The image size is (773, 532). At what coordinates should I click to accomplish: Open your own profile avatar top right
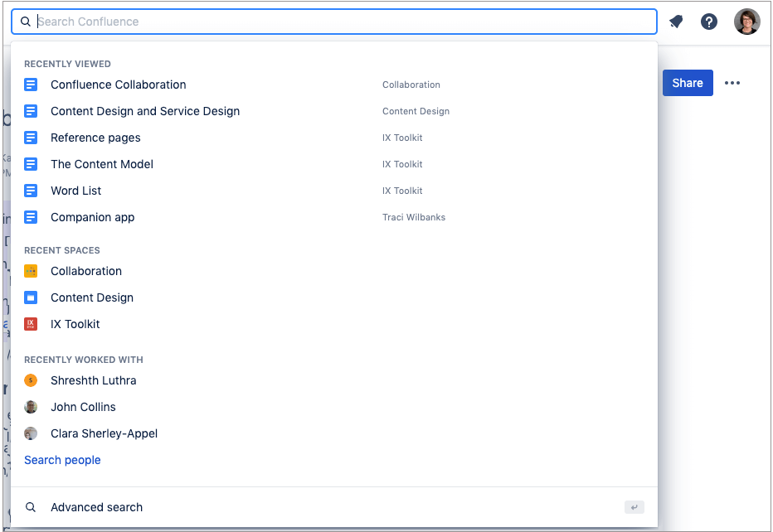point(746,21)
